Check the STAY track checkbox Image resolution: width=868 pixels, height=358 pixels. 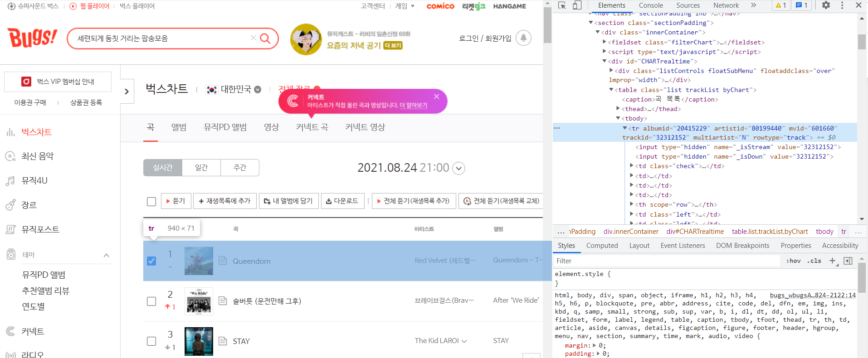click(x=151, y=341)
